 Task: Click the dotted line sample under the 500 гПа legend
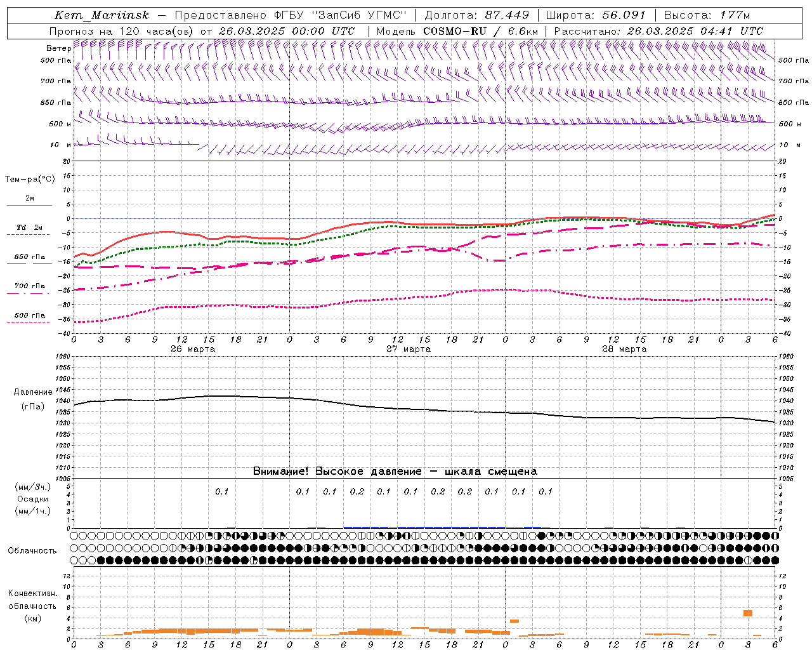click(29, 323)
